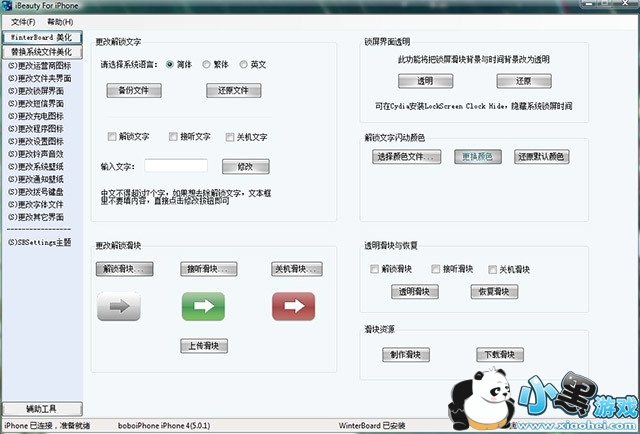Click the gray arrow unlock slider image

[x=119, y=306]
